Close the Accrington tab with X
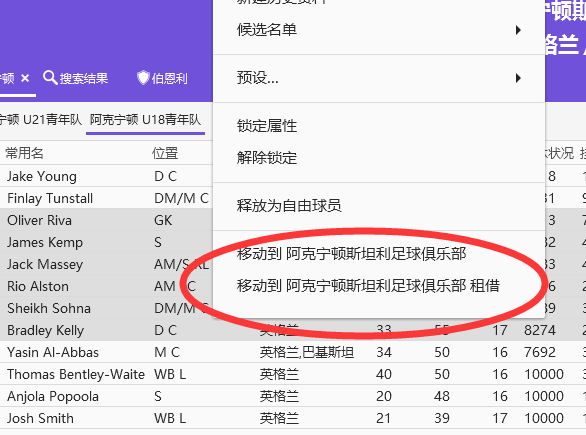The width and height of the screenshot is (586, 435). pyautogui.click(x=25, y=78)
